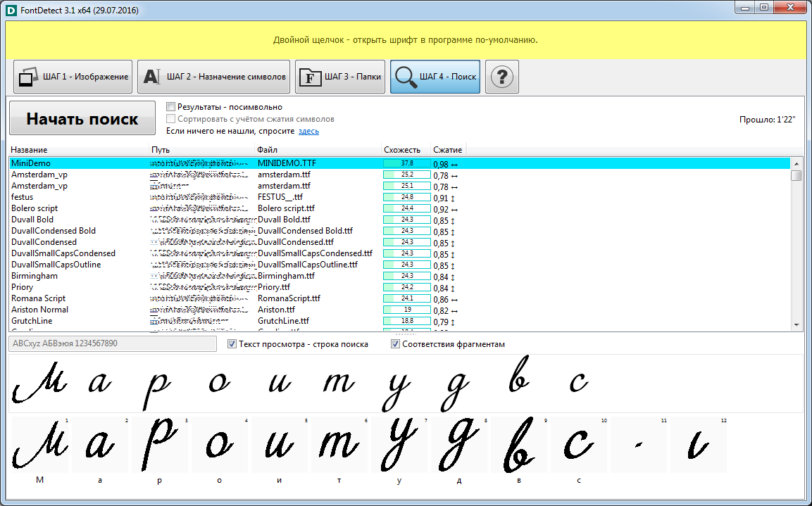The height and width of the screenshot is (506, 812).
Task: Click the Начать поиск button
Action: tap(82, 119)
